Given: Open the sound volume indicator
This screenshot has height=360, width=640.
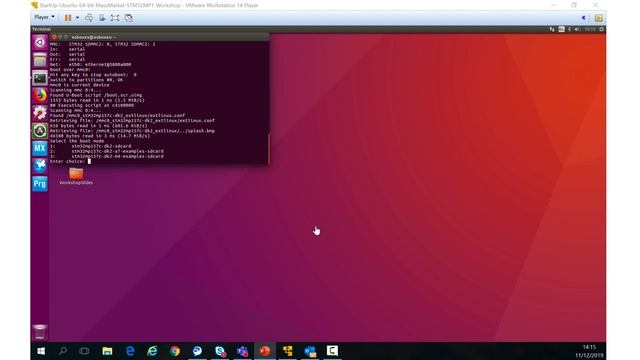Looking at the screenshot, I should [x=577, y=29].
